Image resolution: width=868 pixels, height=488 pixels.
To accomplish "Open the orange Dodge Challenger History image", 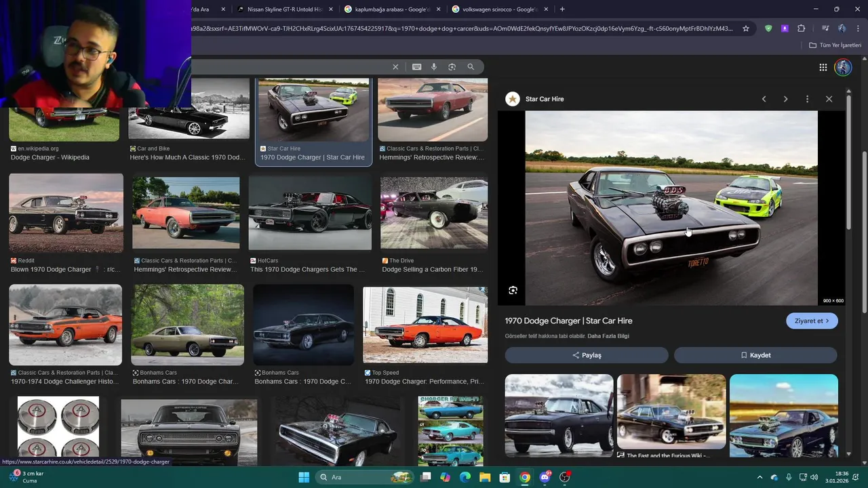I will click(65, 325).
